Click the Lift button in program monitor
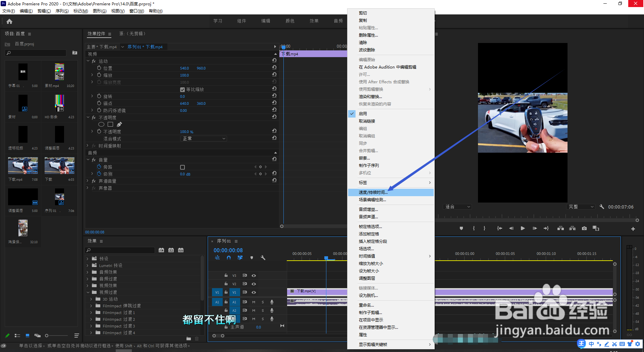644x352 pixels. click(560, 228)
